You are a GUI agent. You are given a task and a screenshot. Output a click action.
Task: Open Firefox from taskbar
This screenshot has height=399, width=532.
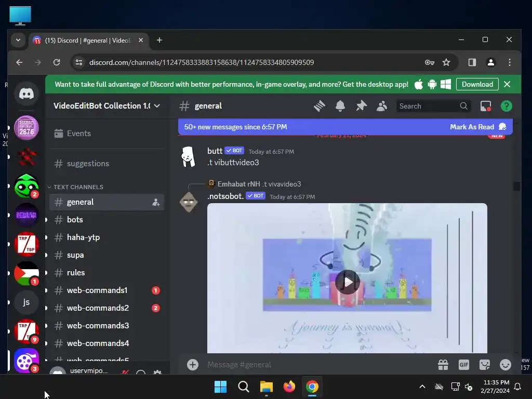point(289,387)
